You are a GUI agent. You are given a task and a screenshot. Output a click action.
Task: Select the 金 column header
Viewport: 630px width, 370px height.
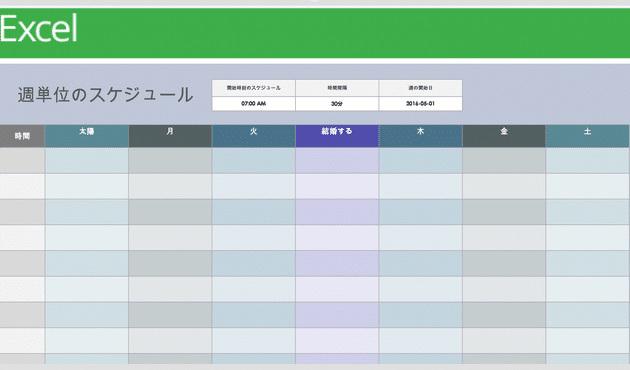pyautogui.click(x=504, y=136)
